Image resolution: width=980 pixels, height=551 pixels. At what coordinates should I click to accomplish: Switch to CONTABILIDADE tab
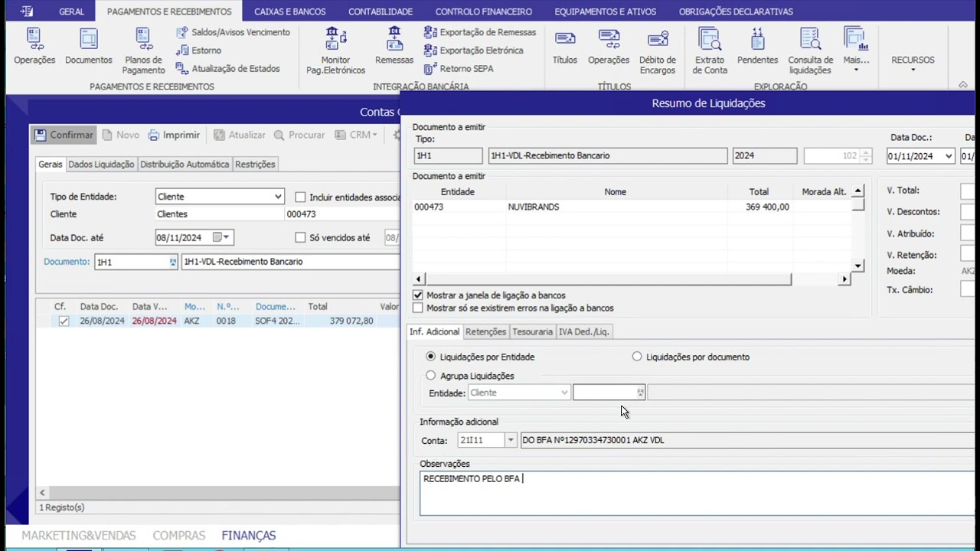click(x=381, y=11)
